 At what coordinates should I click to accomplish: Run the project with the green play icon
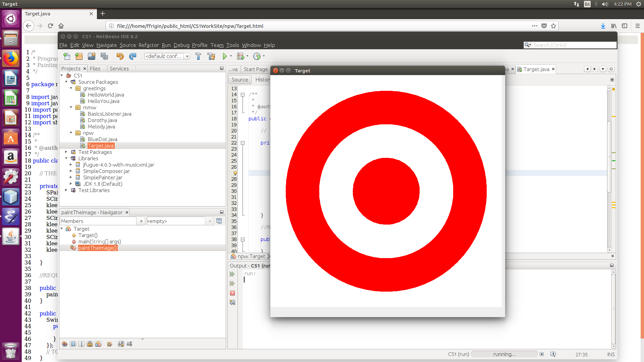(225, 56)
